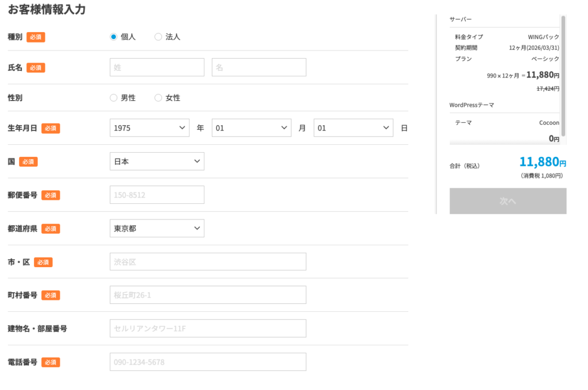The height and width of the screenshot is (390, 588).
Task: Focus the 郵便番号 postal code field
Action: tap(157, 195)
